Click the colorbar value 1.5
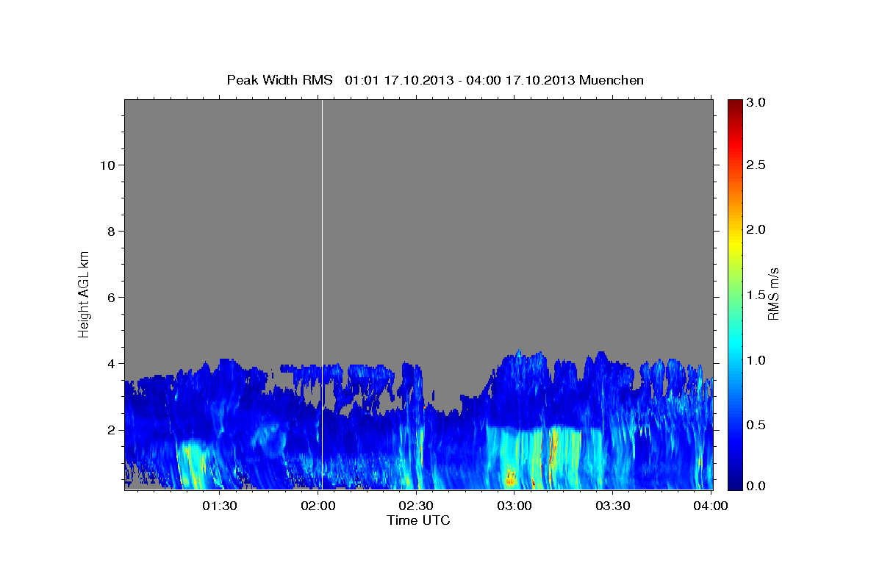This screenshot has width=882, height=588. [756, 295]
